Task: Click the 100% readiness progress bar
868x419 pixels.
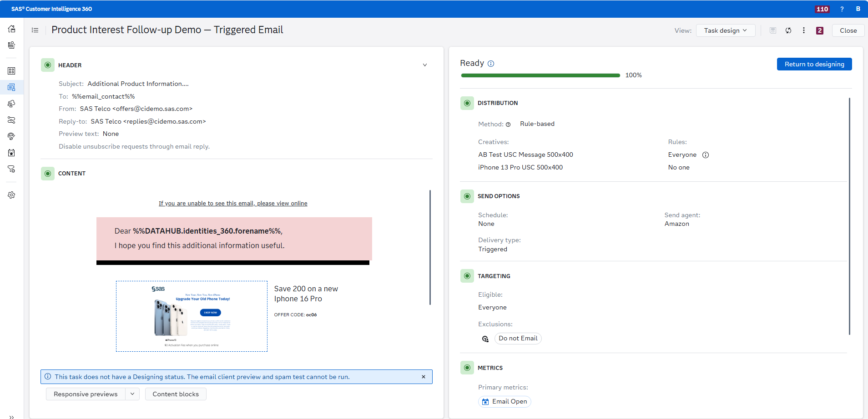Action: tap(540, 75)
